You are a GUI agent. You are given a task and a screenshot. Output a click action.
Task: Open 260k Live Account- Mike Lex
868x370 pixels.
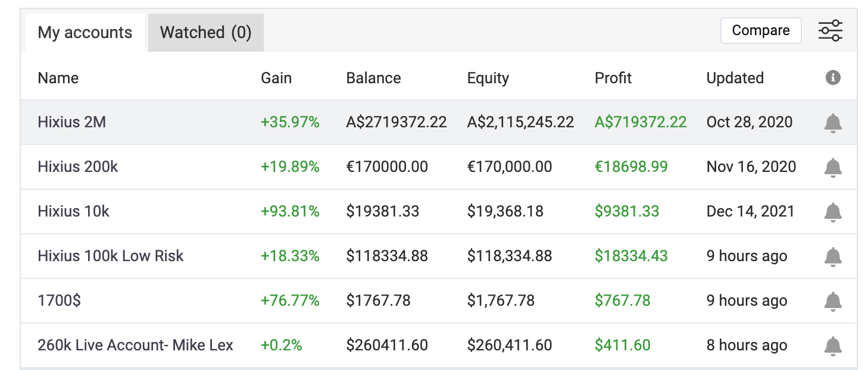click(135, 346)
